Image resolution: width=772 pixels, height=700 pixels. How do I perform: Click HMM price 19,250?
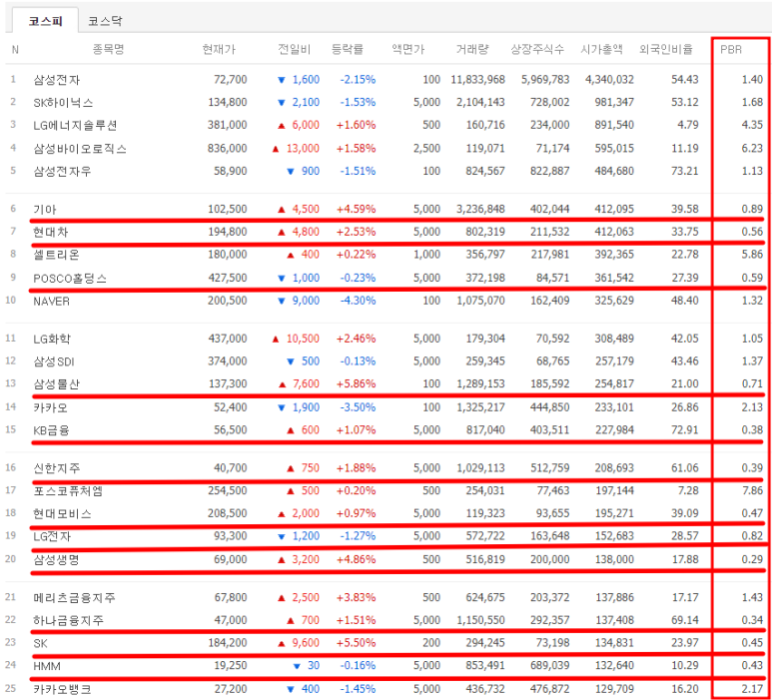pyautogui.click(x=231, y=665)
